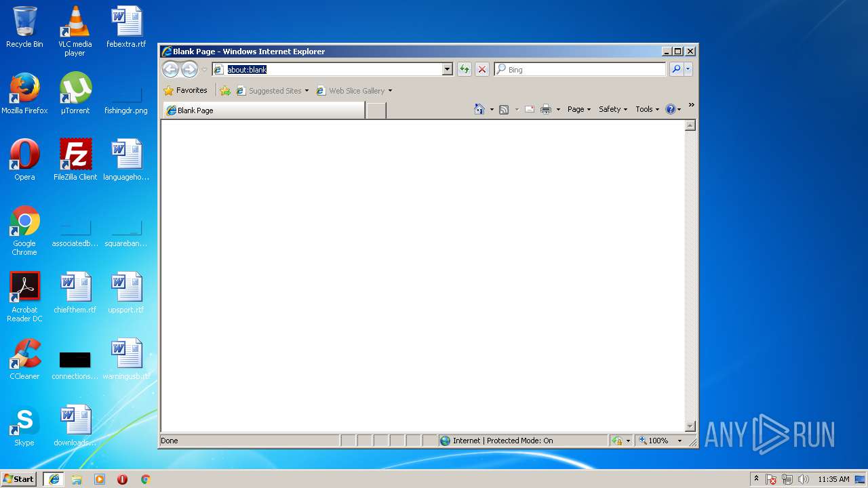
Task: Expand the address bar dropdown
Action: 447,69
